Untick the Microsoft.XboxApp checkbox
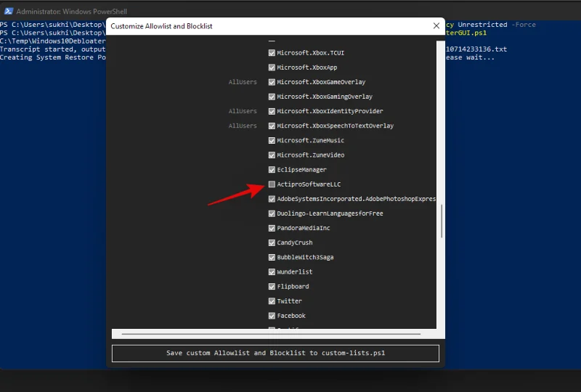The width and height of the screenshot is (581, 392). (x=272, y=68)
